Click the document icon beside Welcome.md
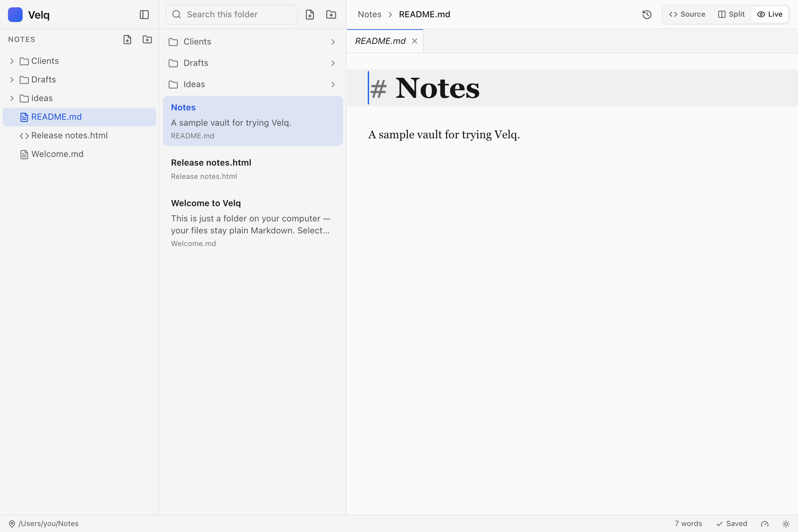 (24, 155)
